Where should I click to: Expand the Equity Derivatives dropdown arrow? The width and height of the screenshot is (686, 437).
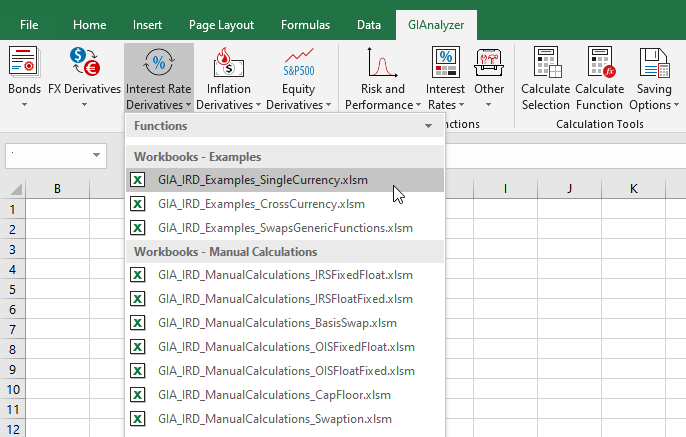pyautogui.click(x=329, y=105)
